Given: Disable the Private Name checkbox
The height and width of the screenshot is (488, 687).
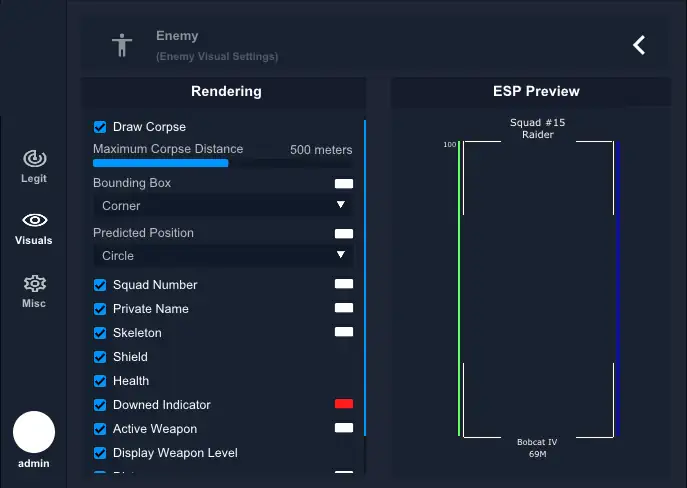Looking at the screenshot, I should 100,309.
